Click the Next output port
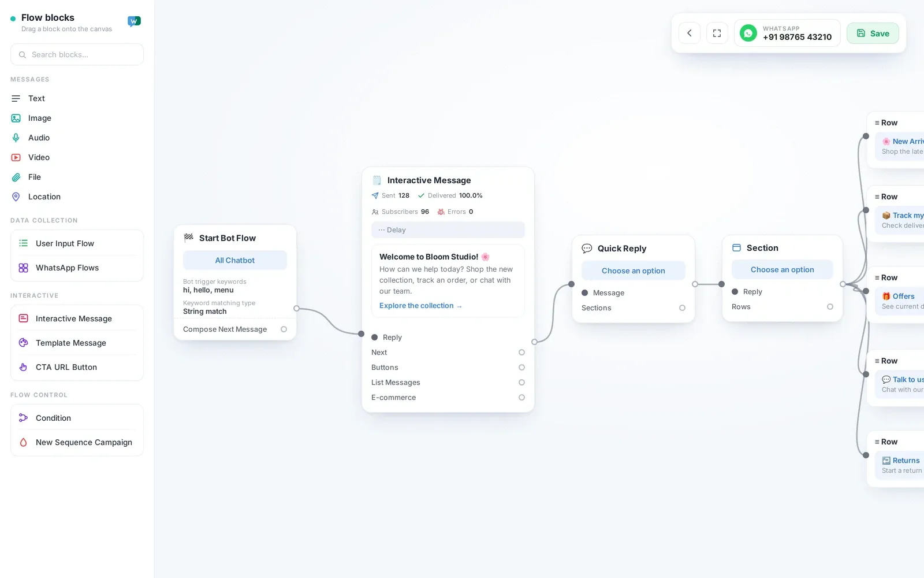Screen dimensions: 924x578 [521, 353]
